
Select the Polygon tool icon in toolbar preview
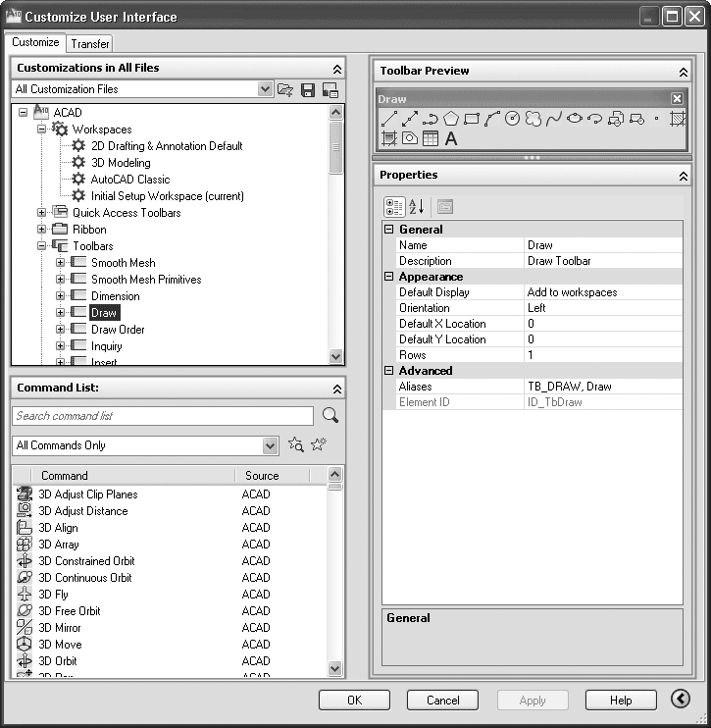450,119
